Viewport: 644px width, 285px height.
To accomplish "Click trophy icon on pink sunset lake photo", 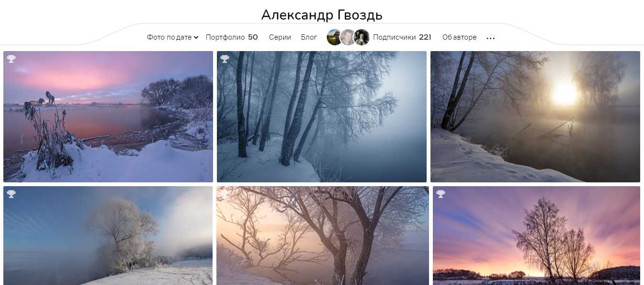I will pos(11,59).
